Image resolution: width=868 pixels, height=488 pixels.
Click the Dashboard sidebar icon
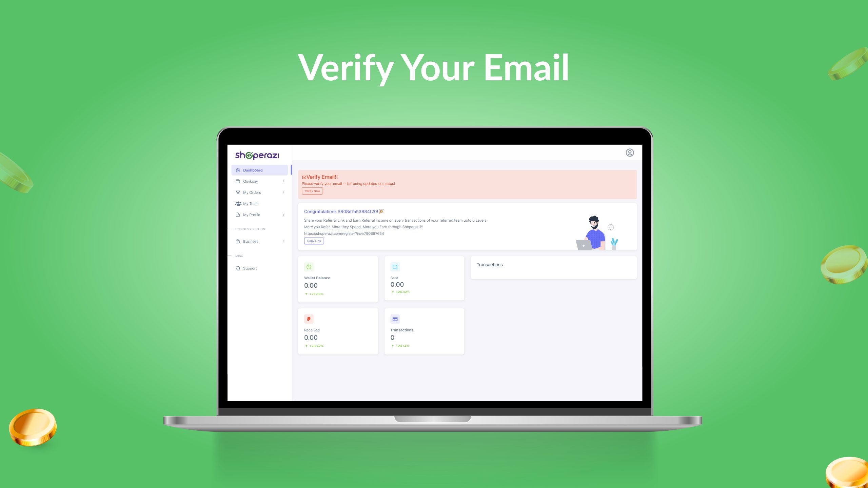click(x=237, y=170)
